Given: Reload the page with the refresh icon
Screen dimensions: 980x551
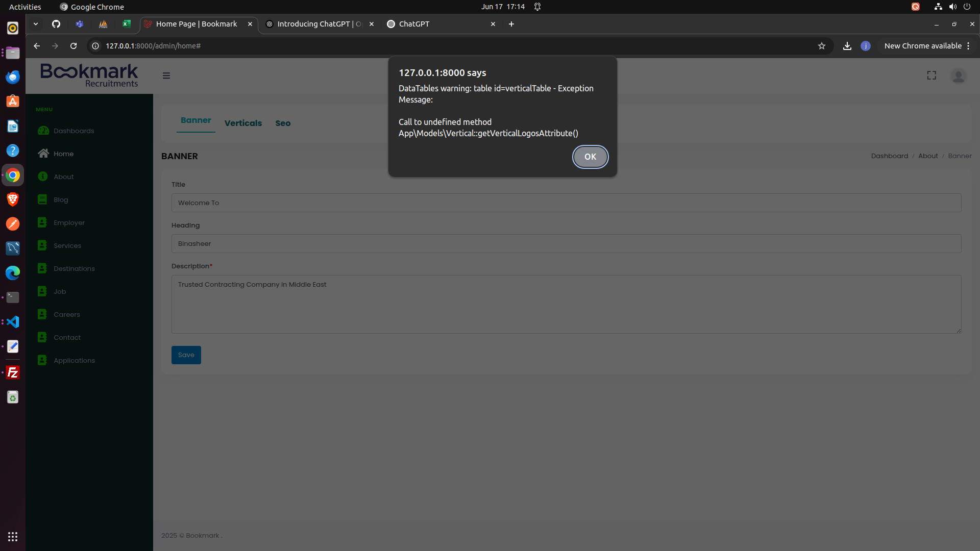Looking at the screenshot, I should pos(73,46).
